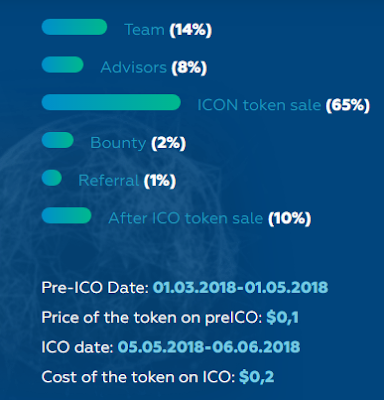The height and width of the screenshot is (400, 384).
Task: Click the Bounty allocation gradient bar
Action: [58, 140]
